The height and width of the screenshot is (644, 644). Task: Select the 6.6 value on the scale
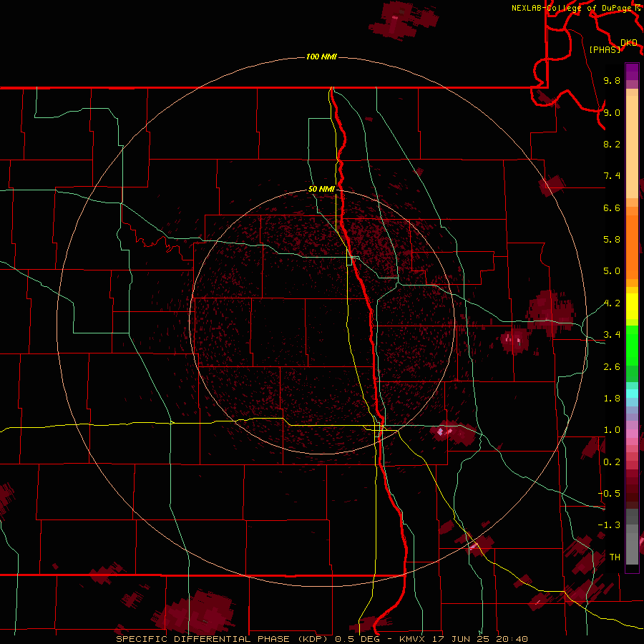point(612,208)
